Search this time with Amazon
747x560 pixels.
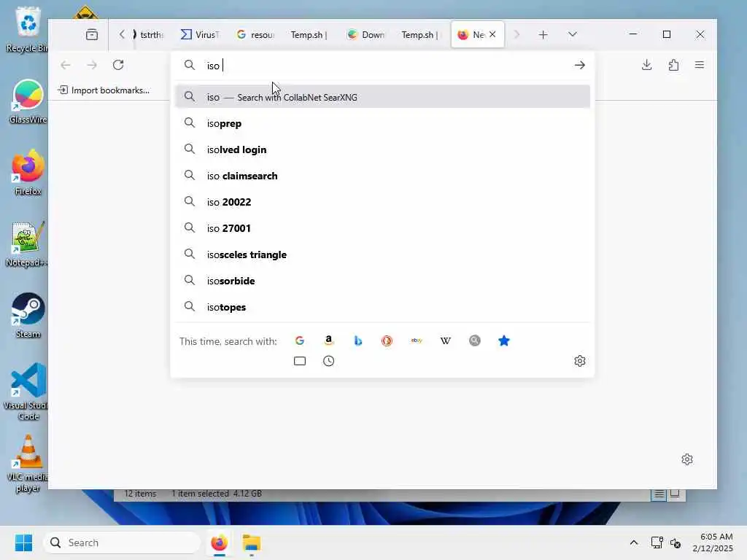coord(329,341)
